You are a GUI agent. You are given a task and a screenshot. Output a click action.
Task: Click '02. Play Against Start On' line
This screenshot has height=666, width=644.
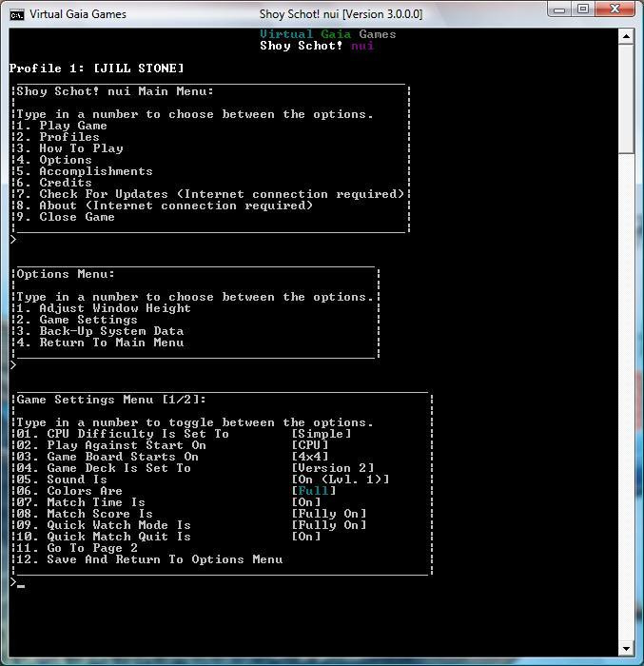[x=111, y=446]
